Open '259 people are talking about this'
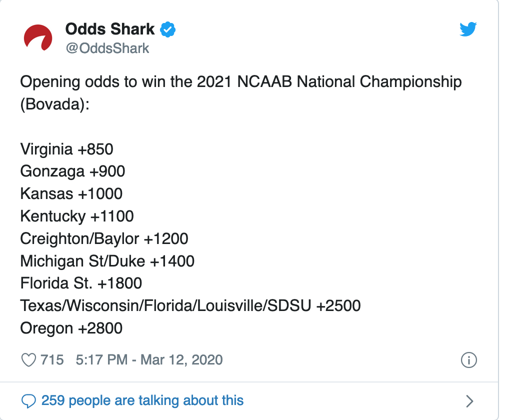 [x=142, y=400]
